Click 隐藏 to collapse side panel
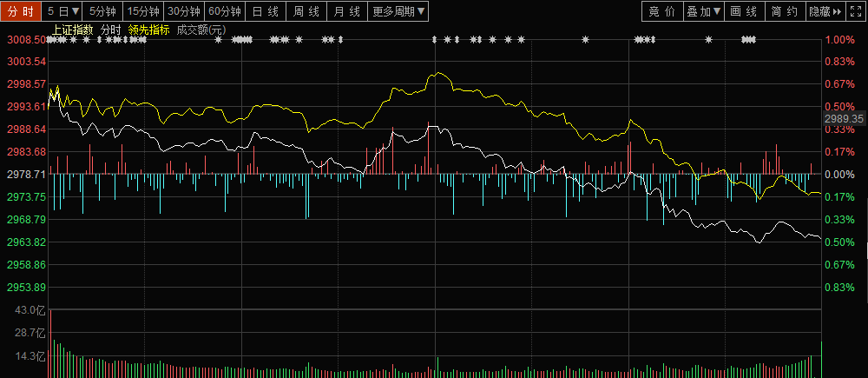Viewport: 868px width, 378px height. coord(825,11)
